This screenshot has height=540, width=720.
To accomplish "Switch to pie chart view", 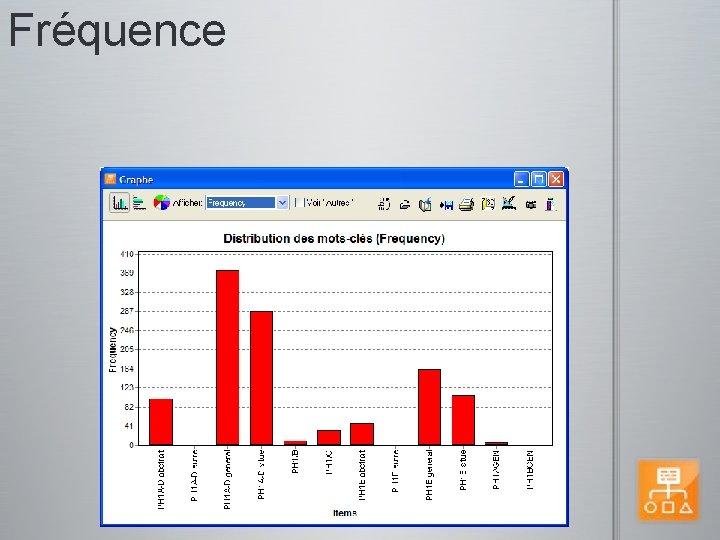I will point(162,202).
